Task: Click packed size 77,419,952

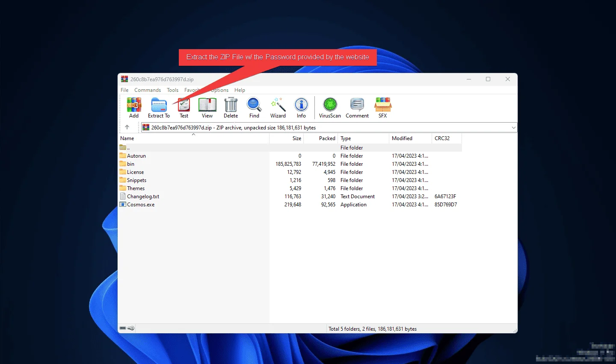Action: 324,164
